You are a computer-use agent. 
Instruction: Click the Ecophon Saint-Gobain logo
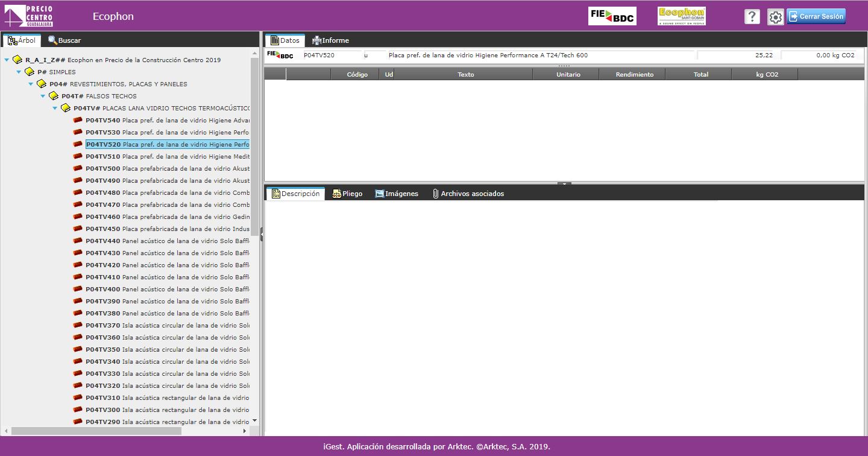click(681, 16)
